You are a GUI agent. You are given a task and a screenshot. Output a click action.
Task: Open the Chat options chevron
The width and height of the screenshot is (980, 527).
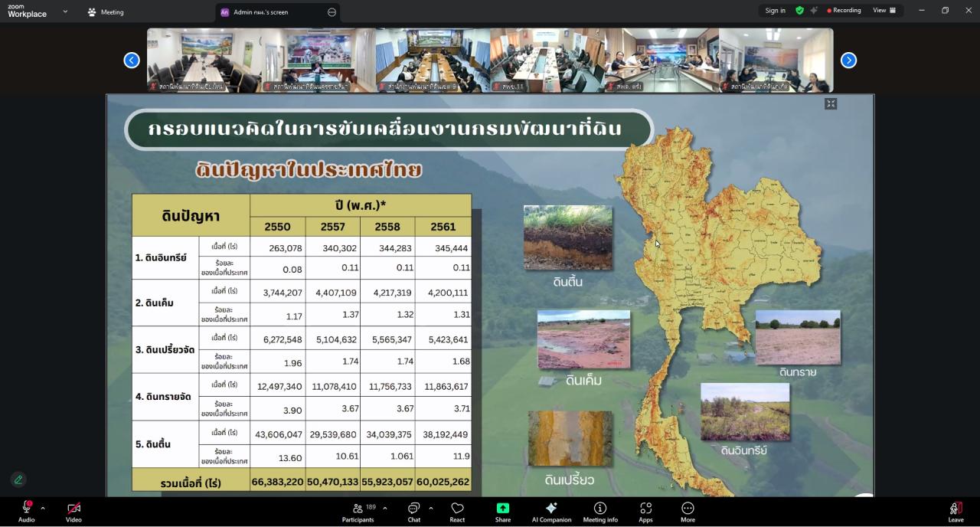(x=429, y=507)
